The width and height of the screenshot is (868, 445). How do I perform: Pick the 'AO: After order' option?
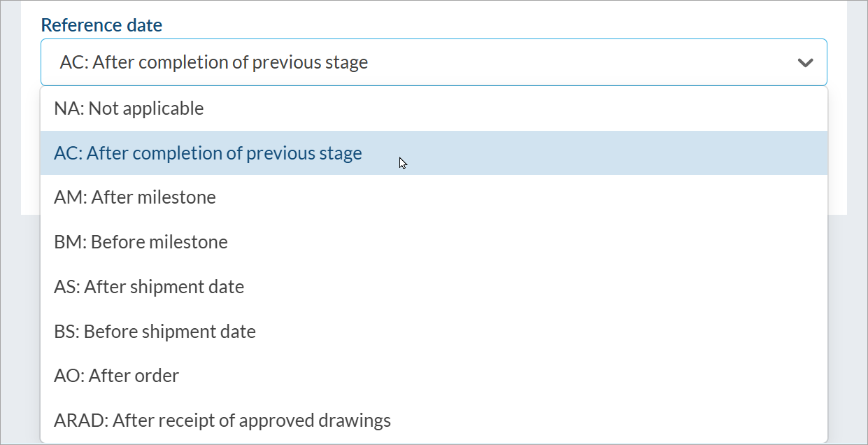click(116, 376)
